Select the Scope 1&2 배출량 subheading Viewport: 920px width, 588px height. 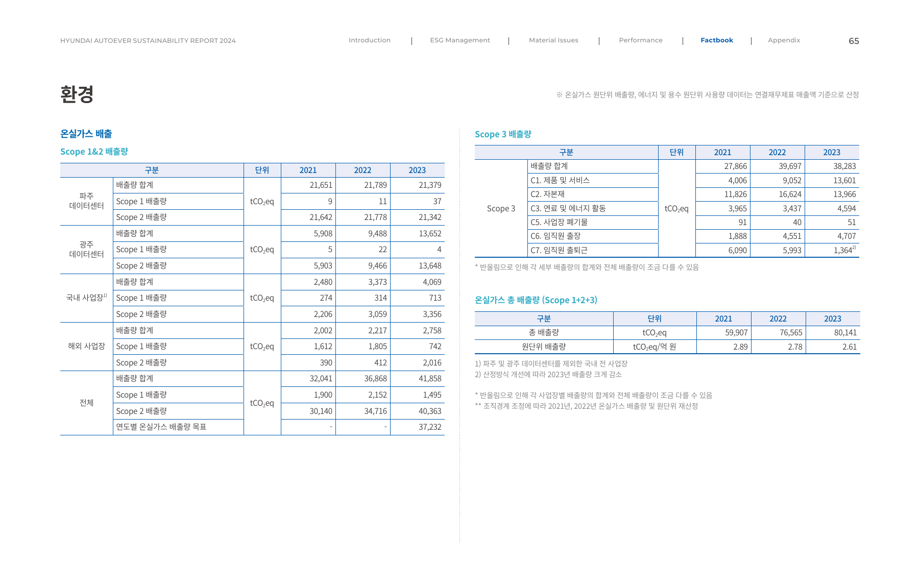click(94, 152)
